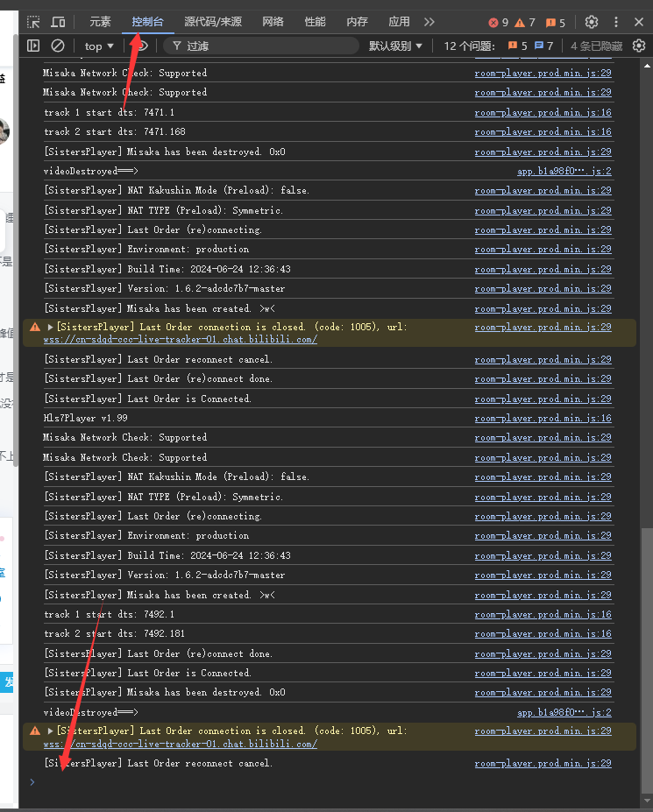Image resolution: width=653 pixels, height=812 pixels.
Task: Expand more tabs with the chevron overflow
Action: pyautogui.click(x=429, y=22)
